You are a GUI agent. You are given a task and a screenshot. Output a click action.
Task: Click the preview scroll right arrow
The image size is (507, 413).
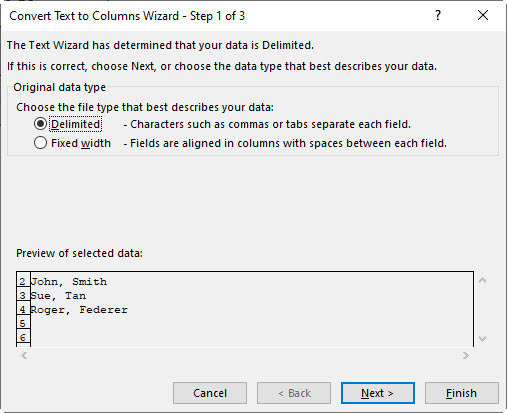(x=466, y=356)
